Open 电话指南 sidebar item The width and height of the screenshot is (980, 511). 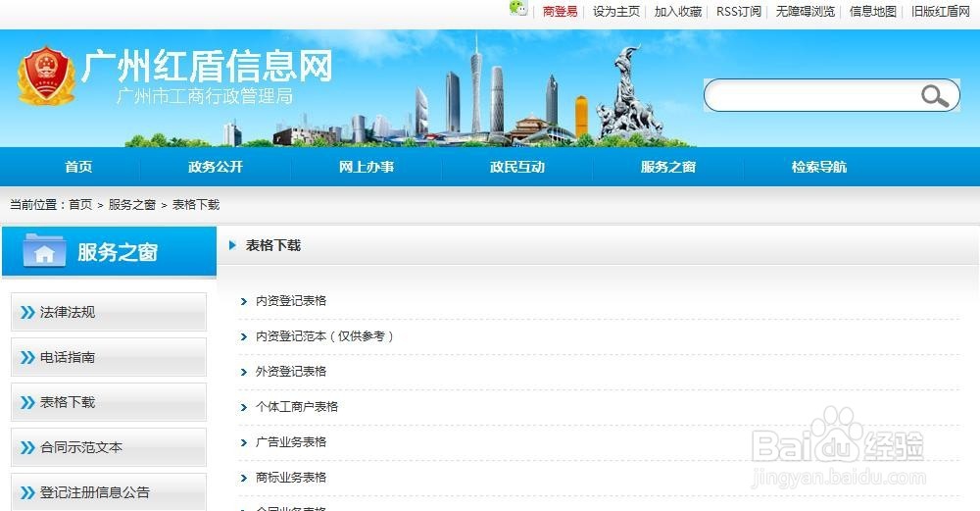(109, 357)
